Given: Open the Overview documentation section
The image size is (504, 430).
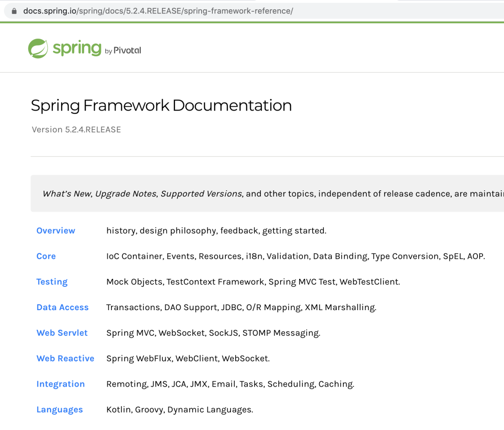Looking at the screenshot, I should click(x=56, y=230).
